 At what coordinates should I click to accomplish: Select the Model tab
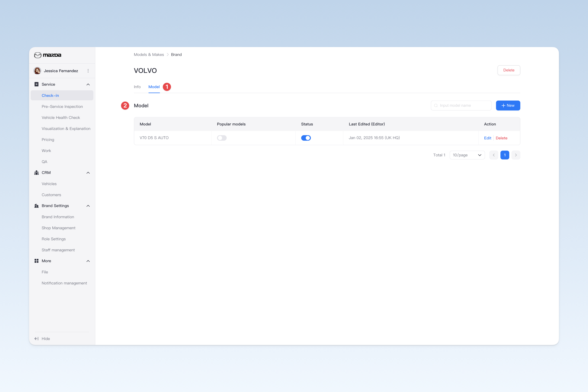click(154, 87)
